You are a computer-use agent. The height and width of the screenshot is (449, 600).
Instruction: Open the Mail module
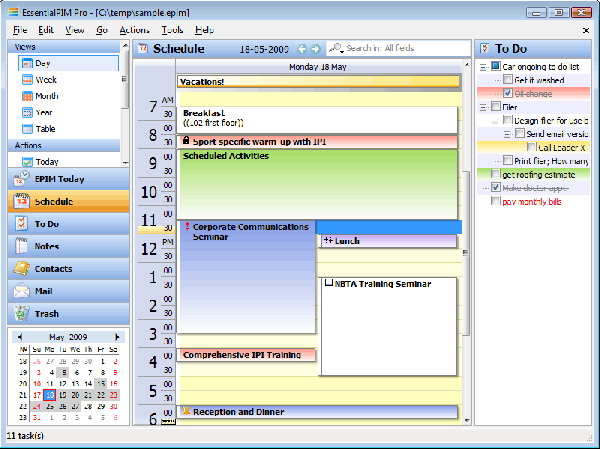coord(68,291)
